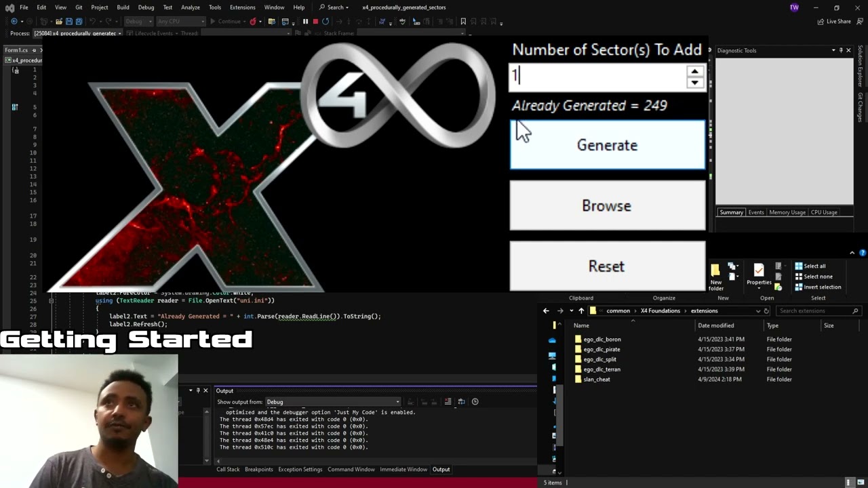This screenshot has height=488, width=868.
Task: Sort files by the Name column header
Action: coord(581,325)
